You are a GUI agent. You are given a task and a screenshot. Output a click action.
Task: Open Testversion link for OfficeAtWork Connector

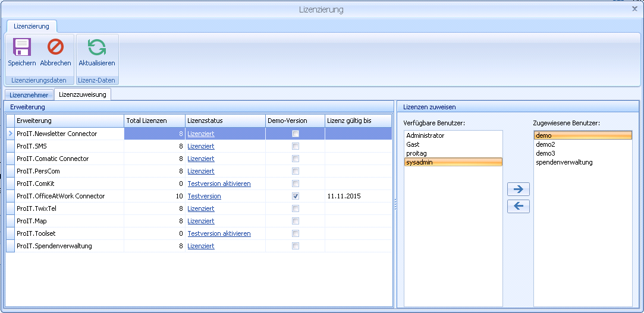(x=204, y=196)
